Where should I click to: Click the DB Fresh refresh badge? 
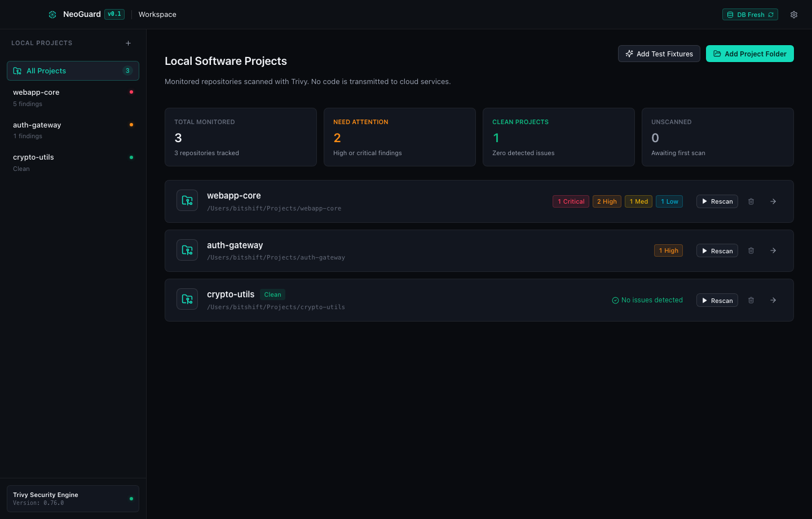point(750,15)
